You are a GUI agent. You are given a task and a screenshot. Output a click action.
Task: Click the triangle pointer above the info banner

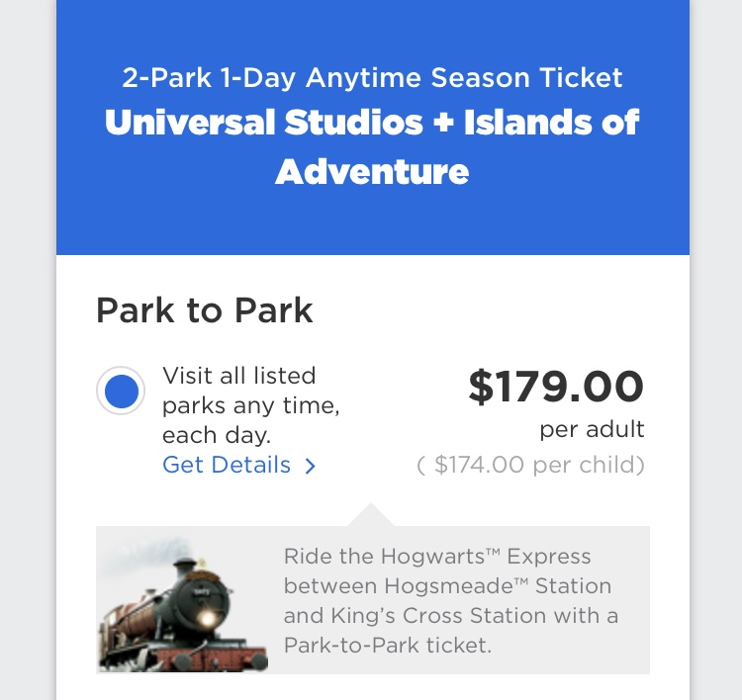(371, 515)
